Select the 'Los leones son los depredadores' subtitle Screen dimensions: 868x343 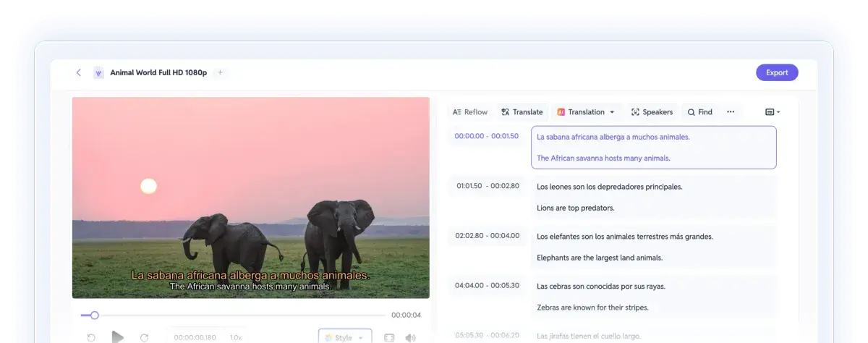coord(609,187)
